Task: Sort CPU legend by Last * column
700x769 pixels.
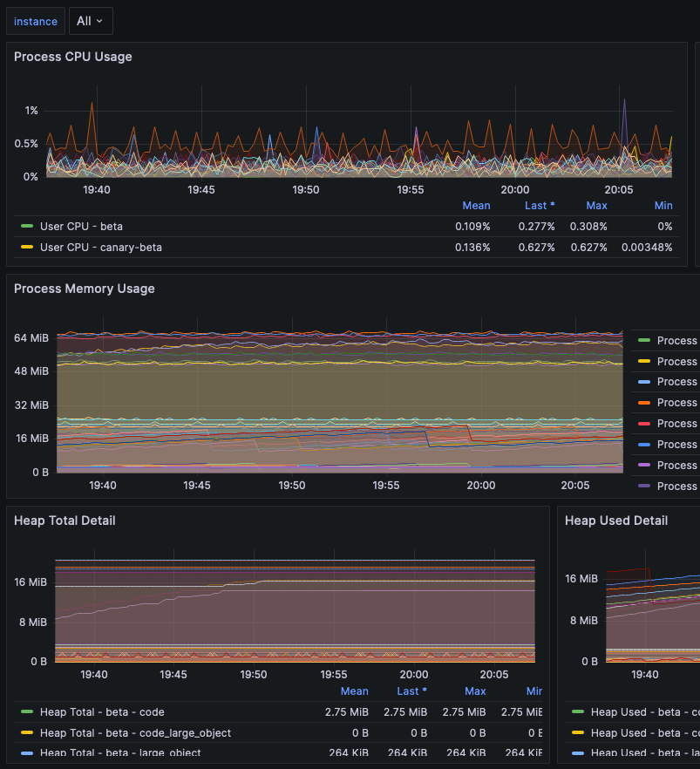Action: point(540,206)
